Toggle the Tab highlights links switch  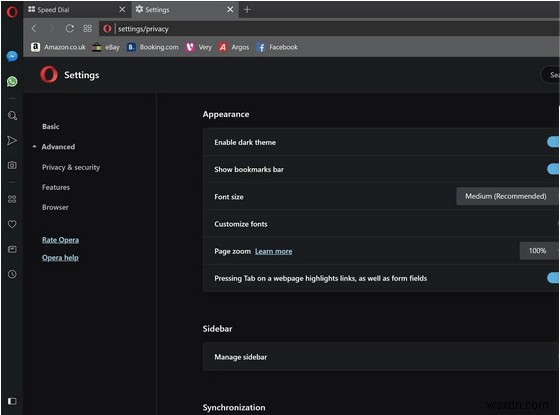553,278
